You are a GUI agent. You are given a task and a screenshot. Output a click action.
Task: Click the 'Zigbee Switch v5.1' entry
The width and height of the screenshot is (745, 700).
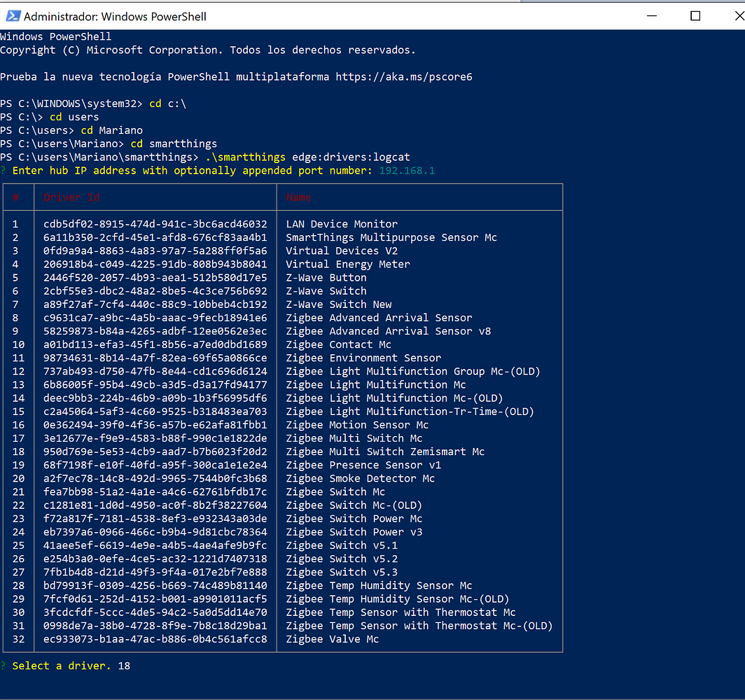[342, 545]
